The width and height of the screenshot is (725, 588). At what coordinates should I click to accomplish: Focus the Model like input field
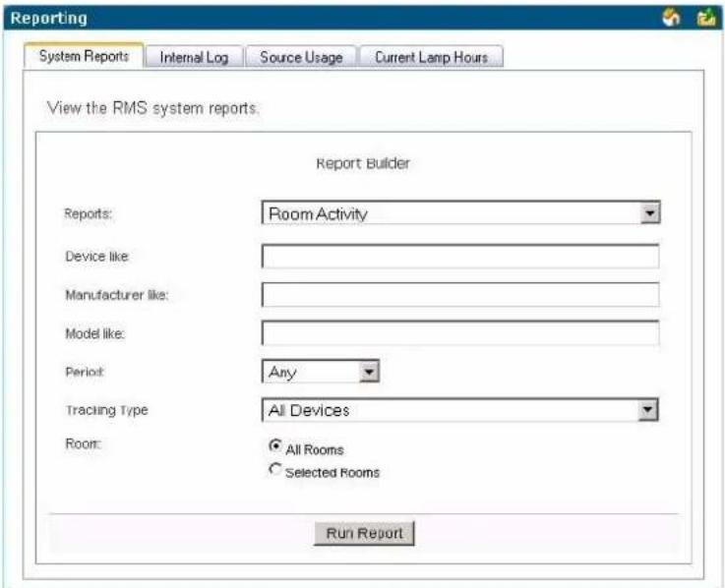460,333
